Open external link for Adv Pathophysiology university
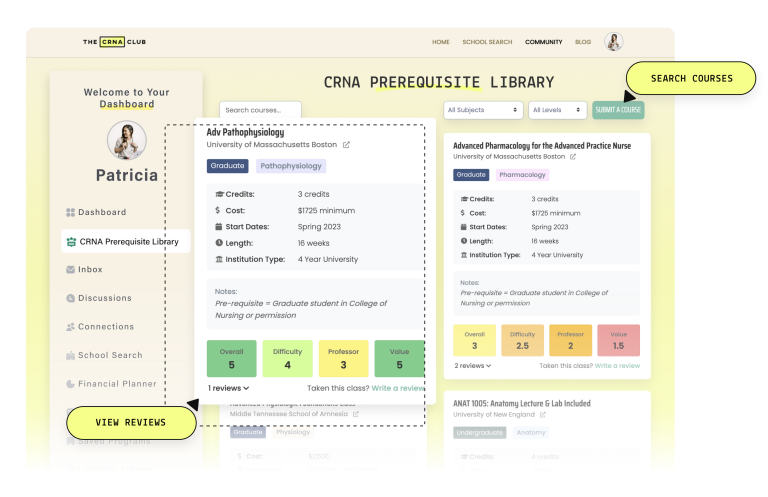Image resolution: width=768 pixels, height=497 pixels. pyautogui.click(x=346, y=145)
